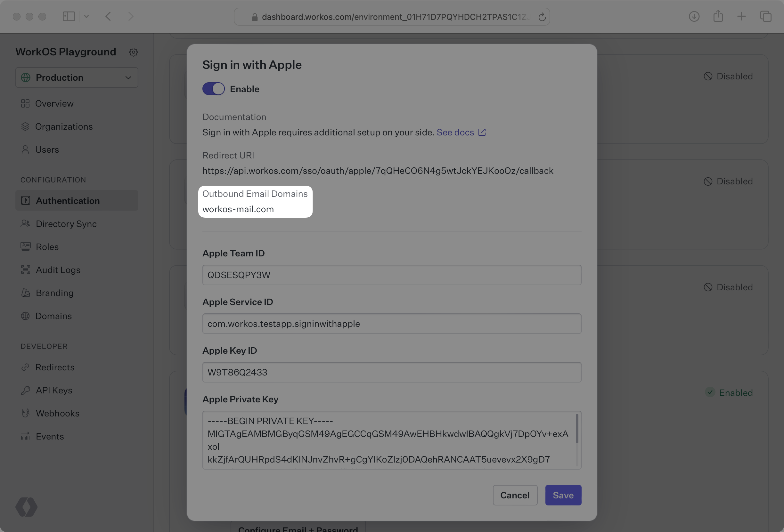Click the Redirects icon in sidebar

coord(26,367)
